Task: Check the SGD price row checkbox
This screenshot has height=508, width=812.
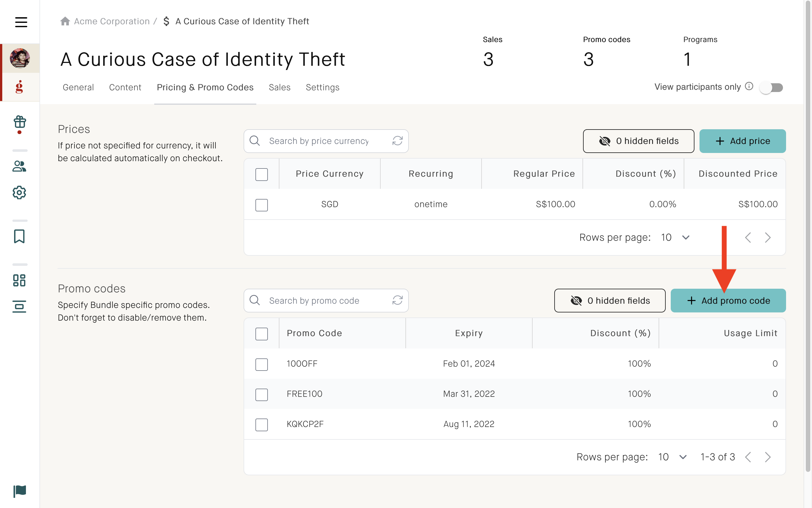Action: pos(261,205)
